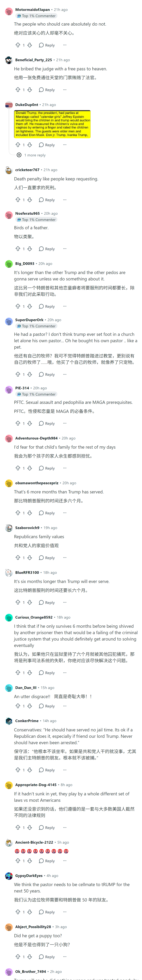Reply to Adventurous-Depth984's comment

(x=47, y=468)
